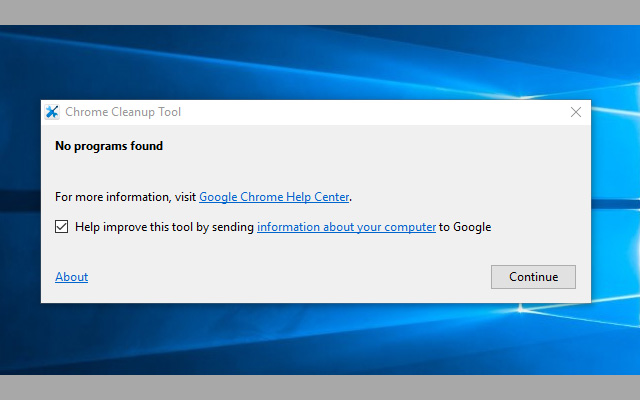Click the Help improve this tool label text

coord(164,227)
